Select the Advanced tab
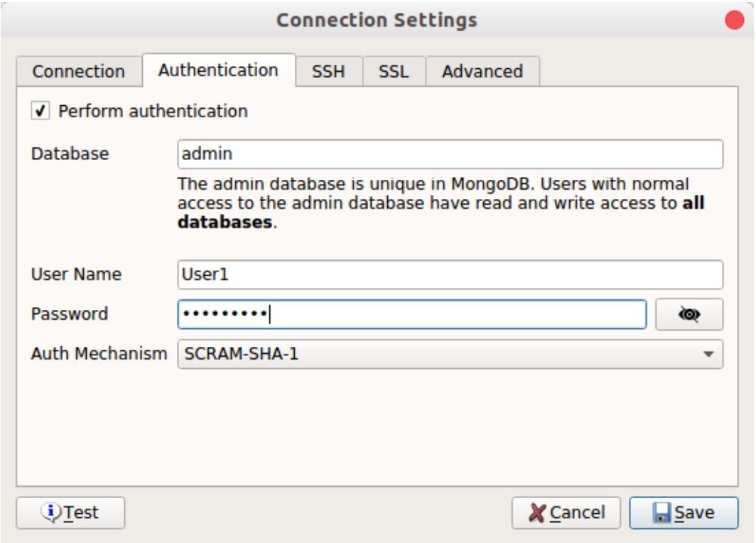Viewport: 756px width, 543px height. (x=482, y=71)
